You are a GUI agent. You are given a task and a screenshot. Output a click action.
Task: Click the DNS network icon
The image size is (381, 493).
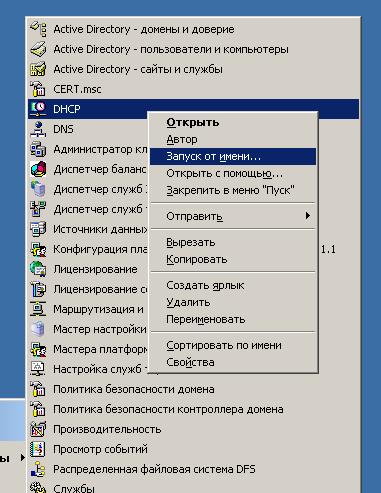(x=38, y=129)
